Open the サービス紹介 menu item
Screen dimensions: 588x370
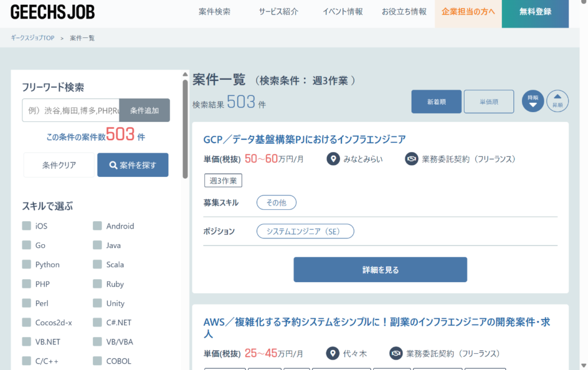278,11
